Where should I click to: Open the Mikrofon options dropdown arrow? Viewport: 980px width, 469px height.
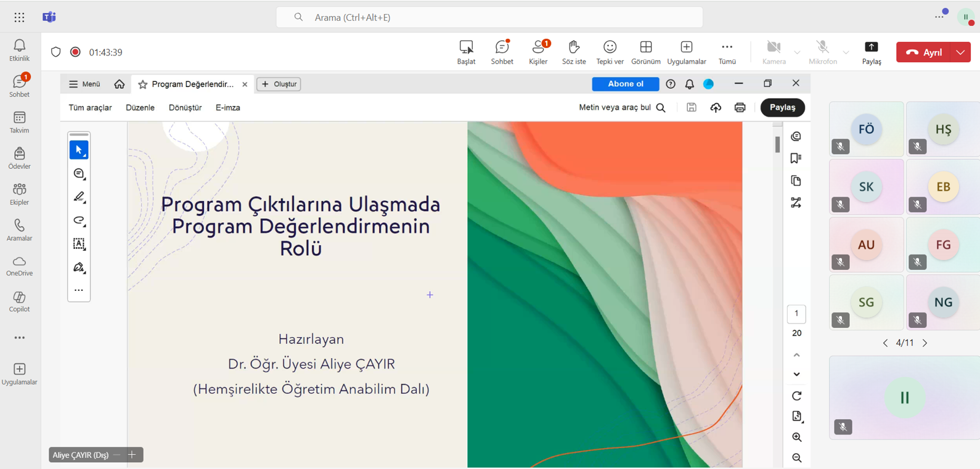pos(846,52)
